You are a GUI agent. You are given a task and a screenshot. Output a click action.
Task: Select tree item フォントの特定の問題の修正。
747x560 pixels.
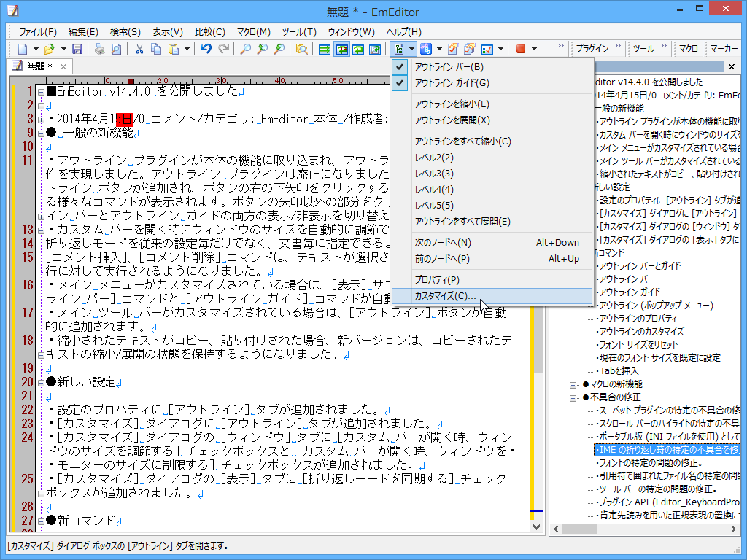tap(651, 463)
